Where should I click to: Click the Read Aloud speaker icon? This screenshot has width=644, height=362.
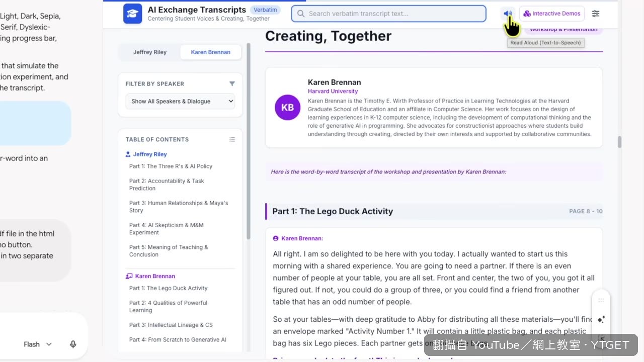coord(508,14)
